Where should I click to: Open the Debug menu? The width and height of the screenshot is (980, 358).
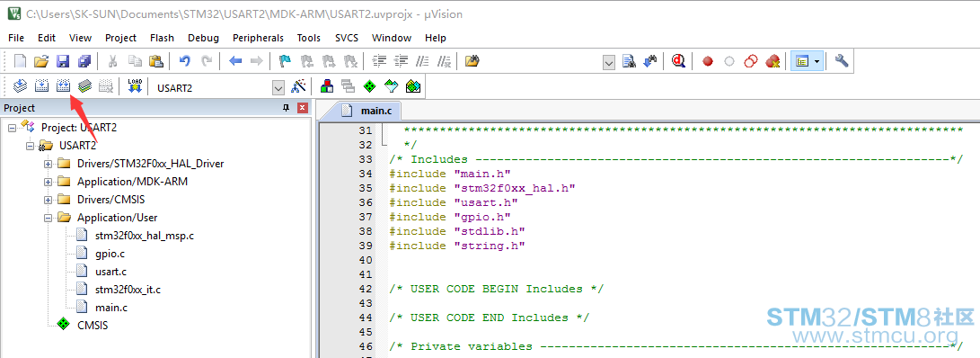pyautogui.click(x=203, y=38)
